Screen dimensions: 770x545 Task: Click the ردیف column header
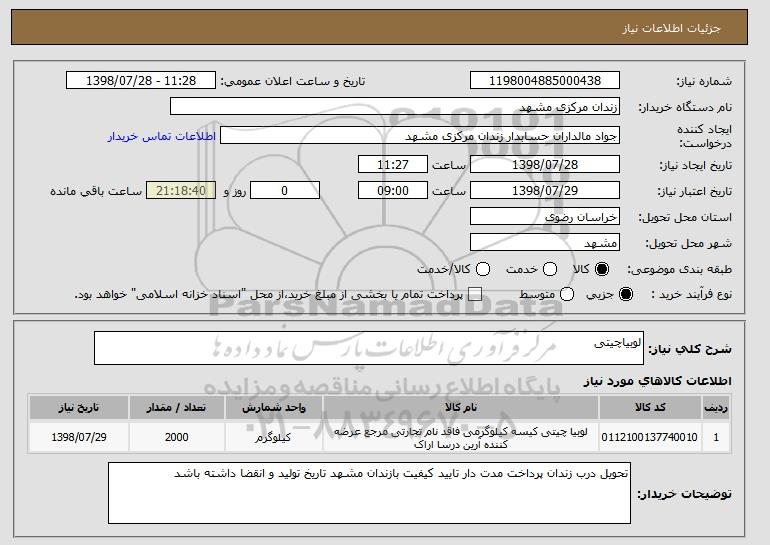click(x=716, y=408)
